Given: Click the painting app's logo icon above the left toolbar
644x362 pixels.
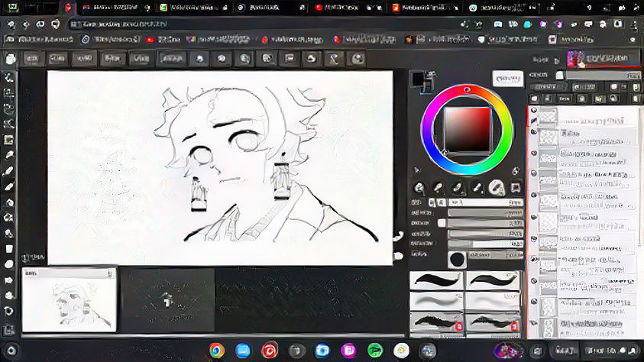Looking at the screenshot, I should [x=10, y=59].
